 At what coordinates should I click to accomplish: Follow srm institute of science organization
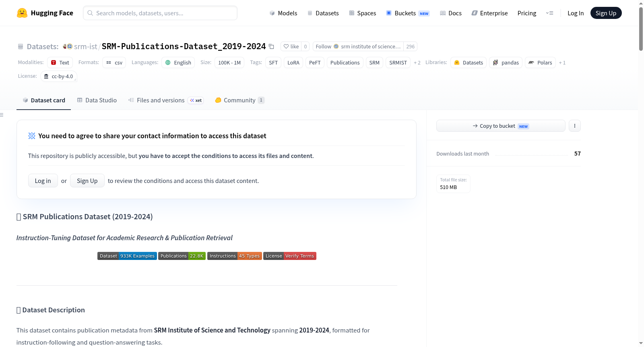358,46
